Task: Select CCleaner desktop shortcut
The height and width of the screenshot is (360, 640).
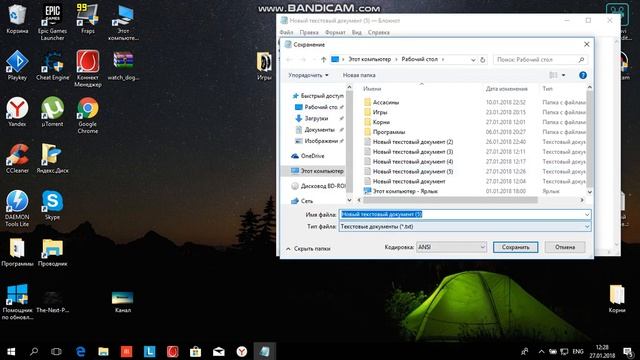Action: (x=17, y=158)
